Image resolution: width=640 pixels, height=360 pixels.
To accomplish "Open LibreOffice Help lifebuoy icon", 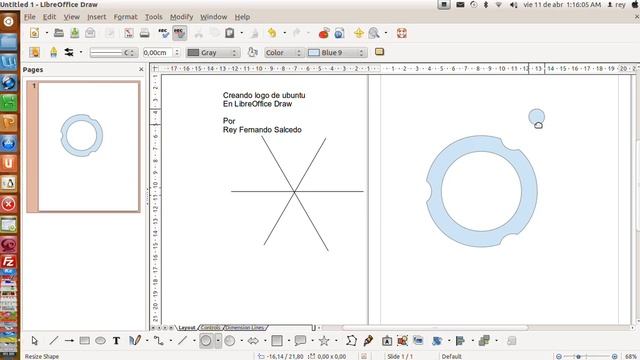I will click(402, 33).
